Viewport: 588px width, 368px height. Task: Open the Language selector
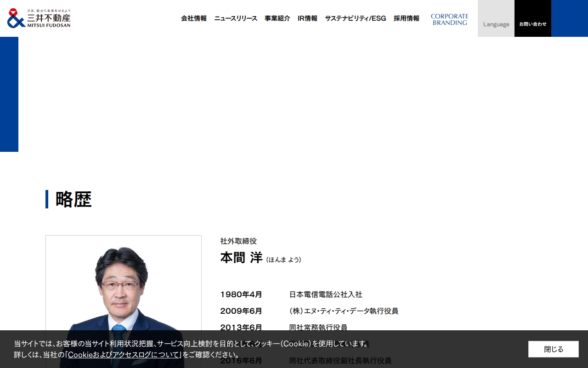(x=496, y=18)
